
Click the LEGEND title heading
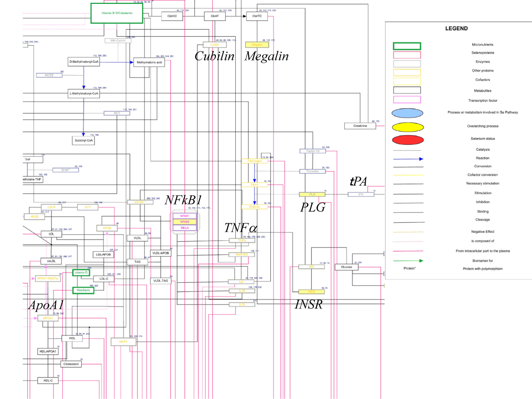[456, 28]
